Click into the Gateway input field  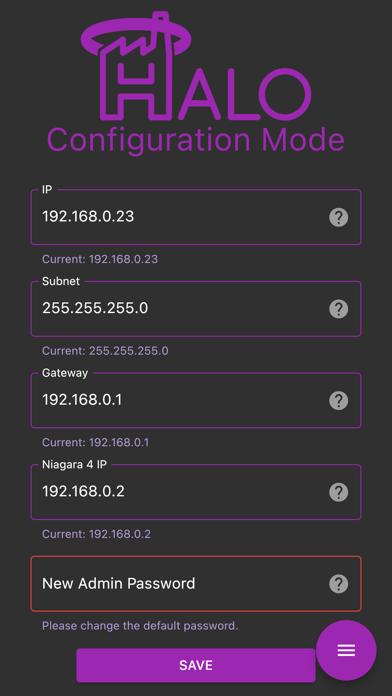pos(196,400)
